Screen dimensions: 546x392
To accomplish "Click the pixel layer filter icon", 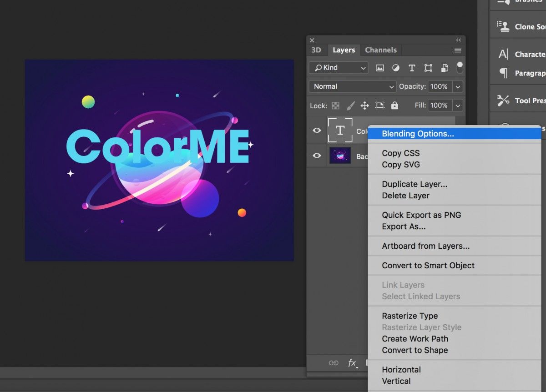I will [x=379, y=68].
